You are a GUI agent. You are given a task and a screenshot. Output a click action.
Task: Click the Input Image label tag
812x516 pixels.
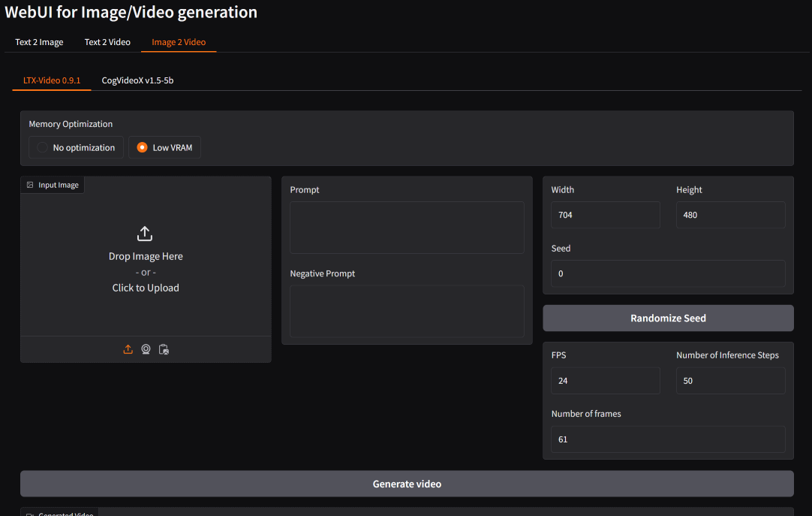tap(53, 185)
